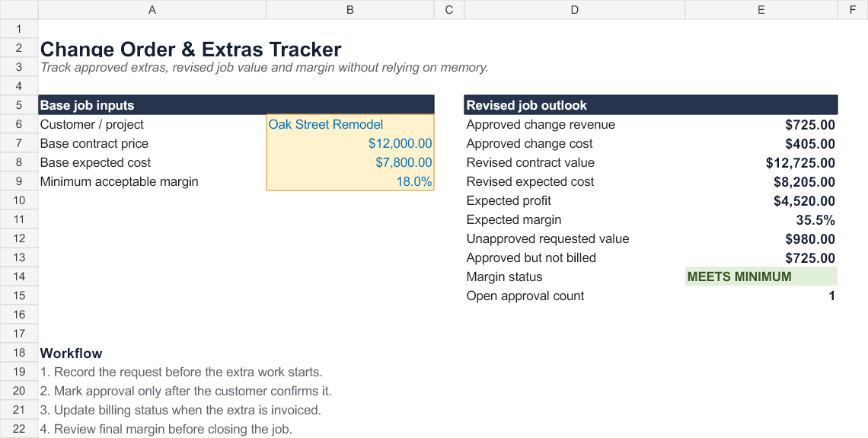Click the $980.00 unapproved value

pos(810,239)
